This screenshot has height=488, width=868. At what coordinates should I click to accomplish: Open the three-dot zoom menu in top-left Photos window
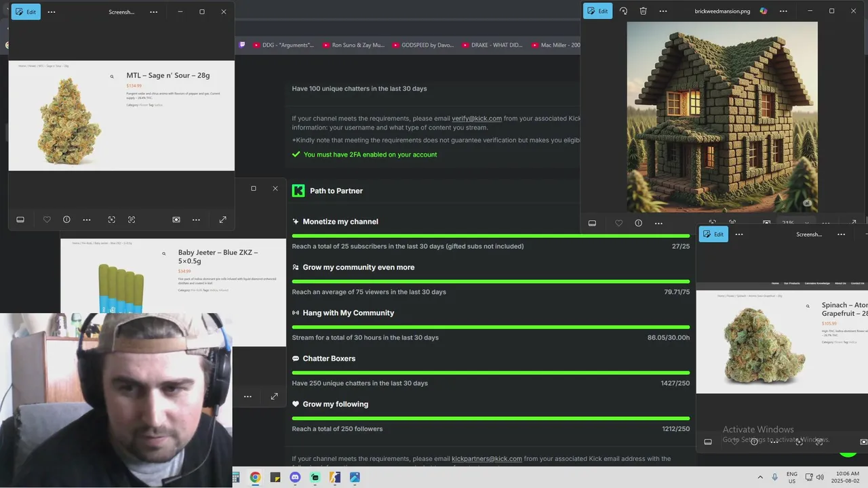(196, 220)
